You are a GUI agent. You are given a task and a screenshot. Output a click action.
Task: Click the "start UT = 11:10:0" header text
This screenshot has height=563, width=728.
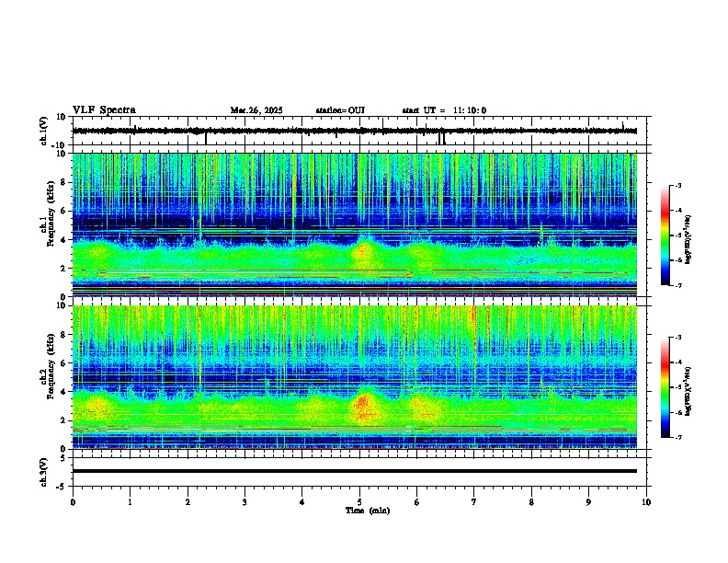[444, 110]
